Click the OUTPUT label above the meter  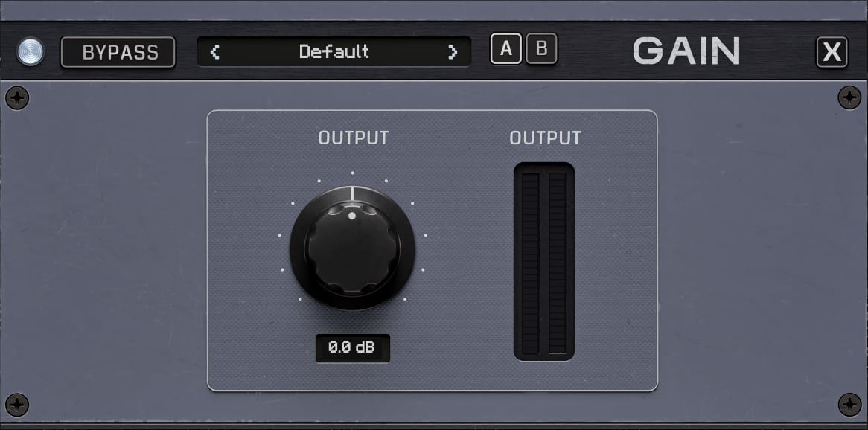click(545, 138)
